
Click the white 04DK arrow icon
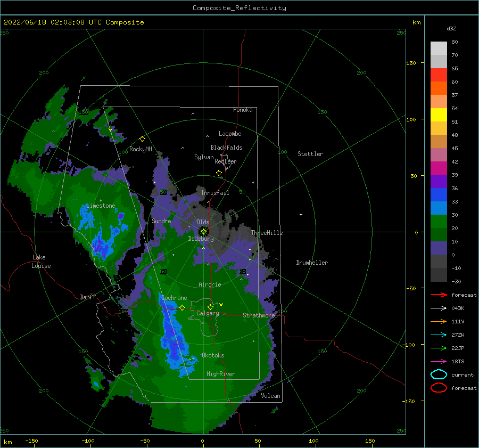coord(439,308)
